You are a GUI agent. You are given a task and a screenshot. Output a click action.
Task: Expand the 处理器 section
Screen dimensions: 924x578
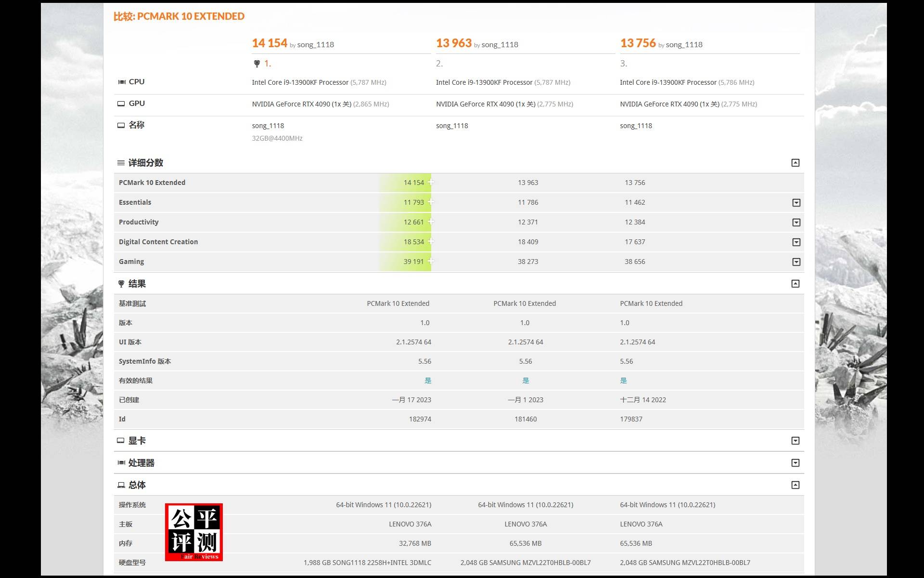(795, 463)
